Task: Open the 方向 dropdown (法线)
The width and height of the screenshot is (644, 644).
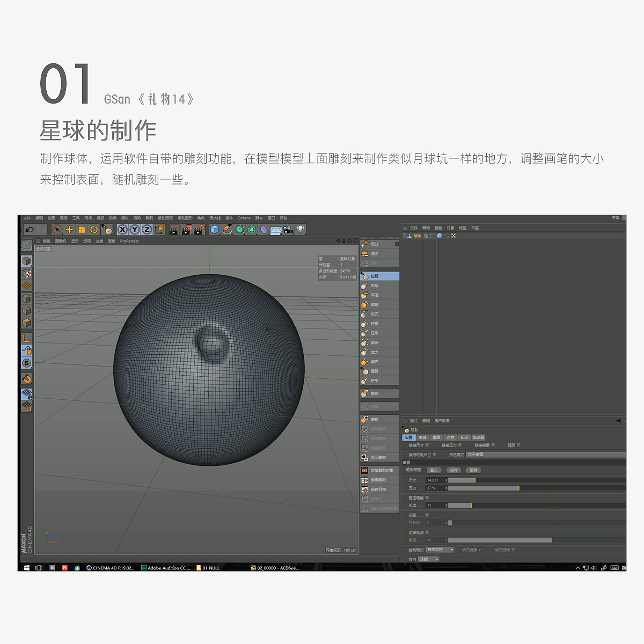Action: [x=429, y=559]
